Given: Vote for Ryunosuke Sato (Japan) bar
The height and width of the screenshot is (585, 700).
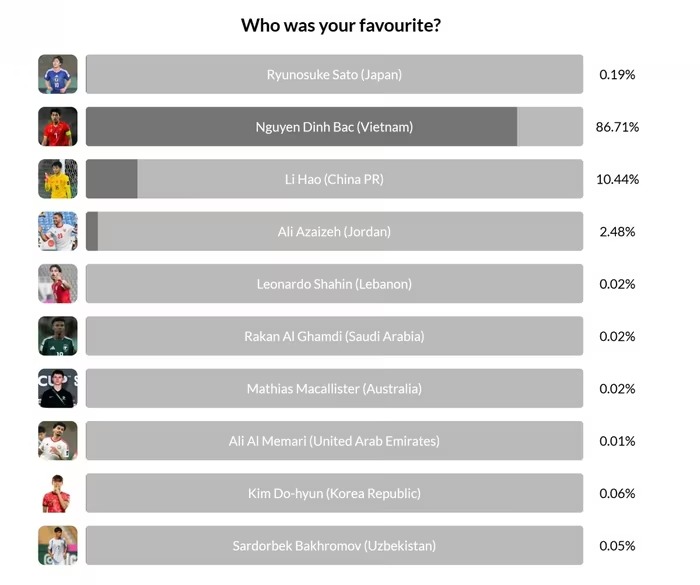Looking at the screenshot, I should (x=334, y=74).
